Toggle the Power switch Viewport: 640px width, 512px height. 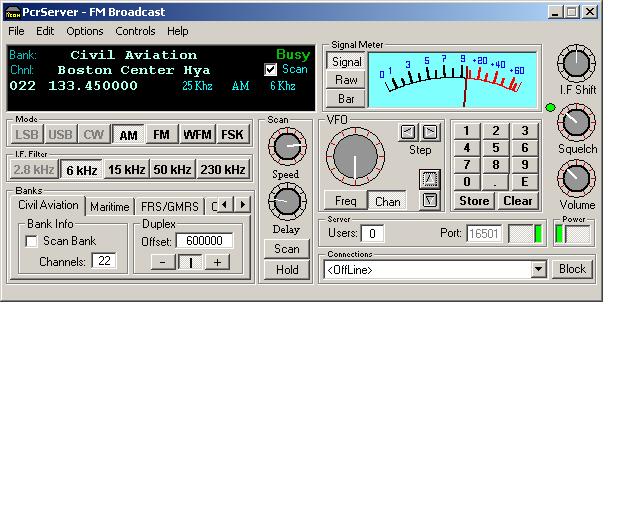[x=573, y=234]
